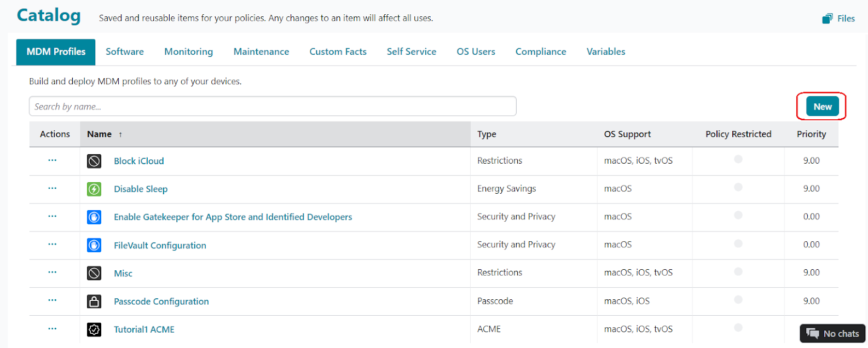Switch to the Software tab
This screenshot has width=868, height=348.
[125, 52]
